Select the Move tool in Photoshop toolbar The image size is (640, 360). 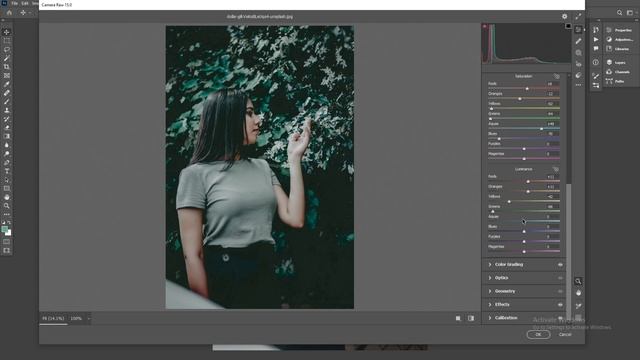coord(7,32)
